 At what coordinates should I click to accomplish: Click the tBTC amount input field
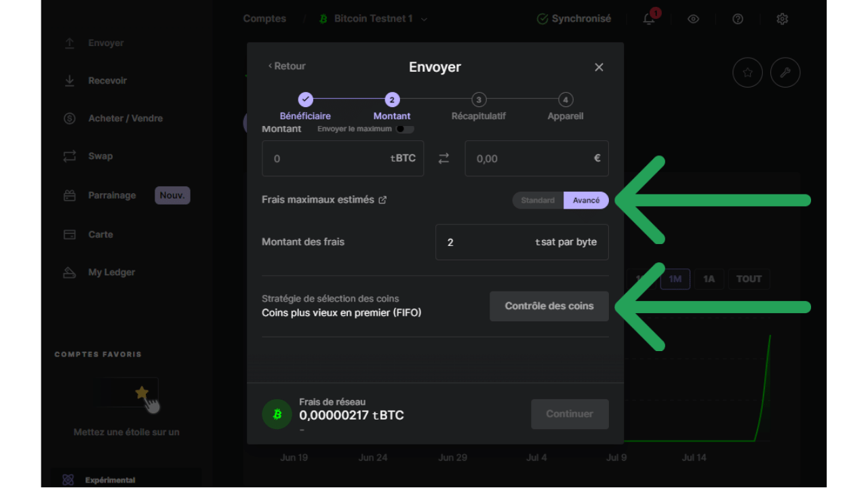[343, 159]
